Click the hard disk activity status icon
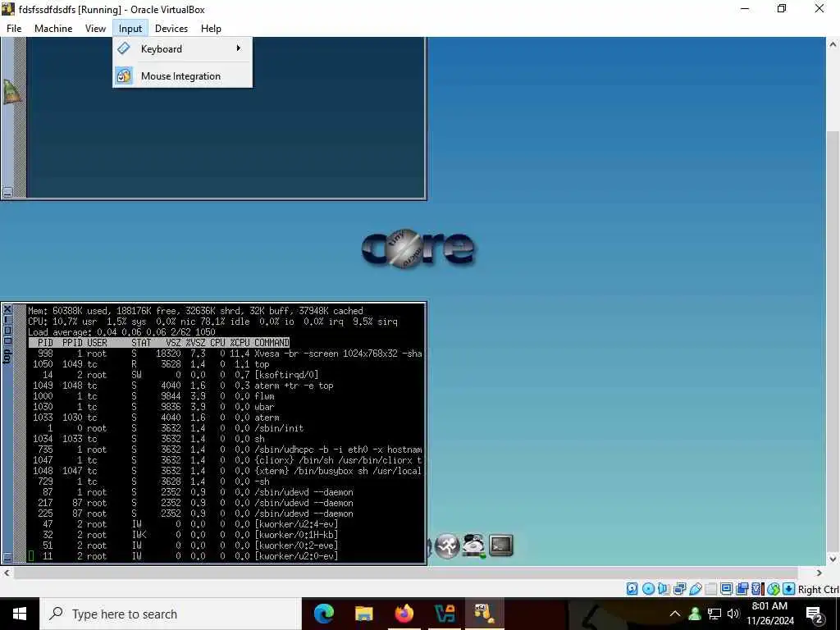Image resolution: width=840 pixels, height=630 pixels. (632, 589)
